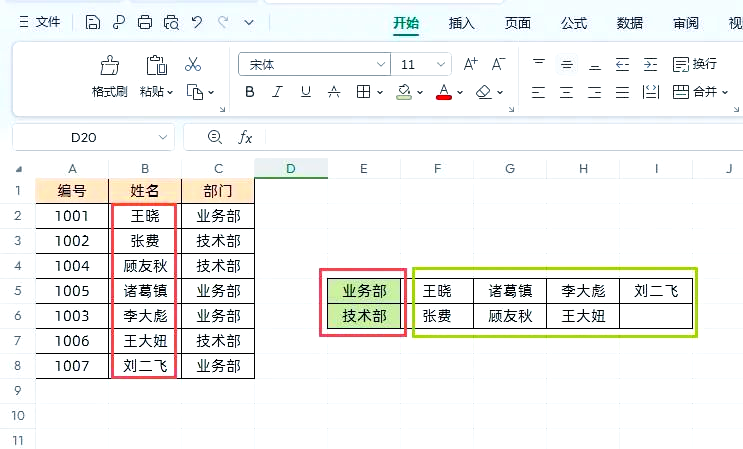Click the fx insert function icon
The height and width of the screenshot is (449, 743).
click(x=245, y=137)
